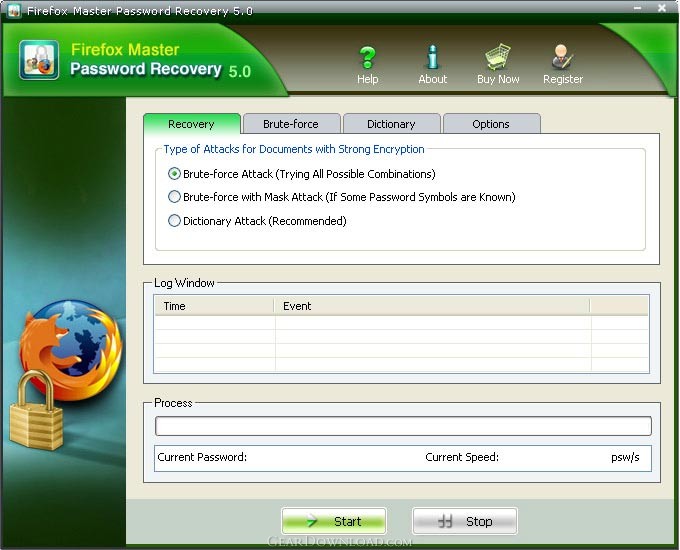This screenshot has width=680, height=550.
Task: Click the Register user icon
Action: point(562,57)
